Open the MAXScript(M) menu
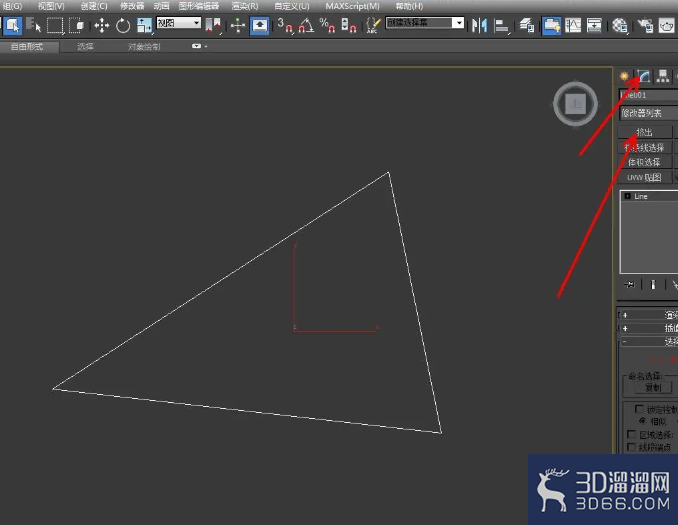Image resolution: width=678 pixels, height=525 pixels. 352,6
